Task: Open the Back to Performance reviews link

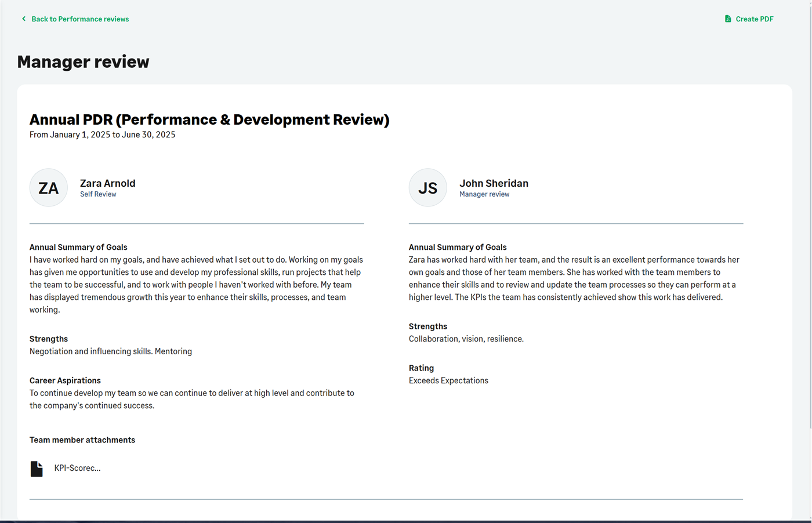Action: pos(80,19)
